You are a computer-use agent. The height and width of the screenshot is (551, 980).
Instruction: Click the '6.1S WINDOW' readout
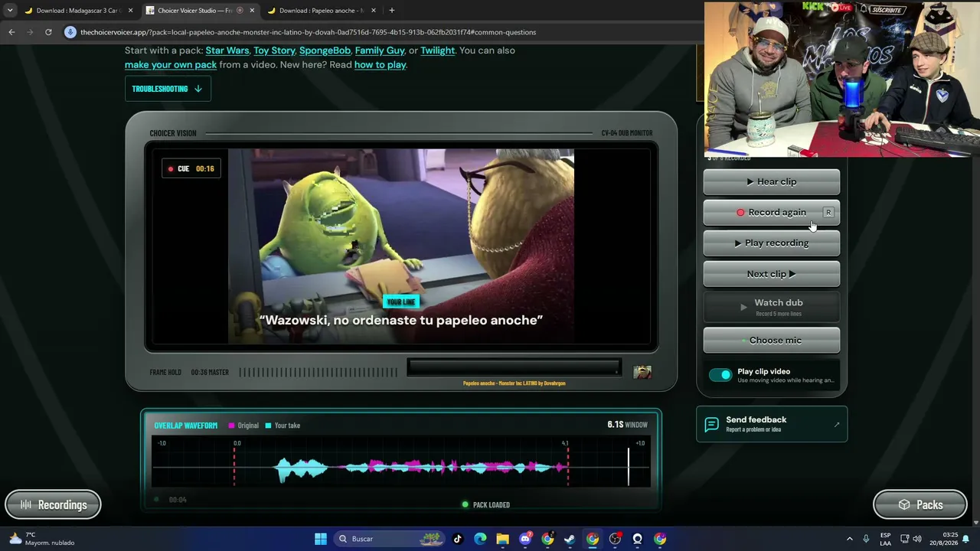click(627, 425)
